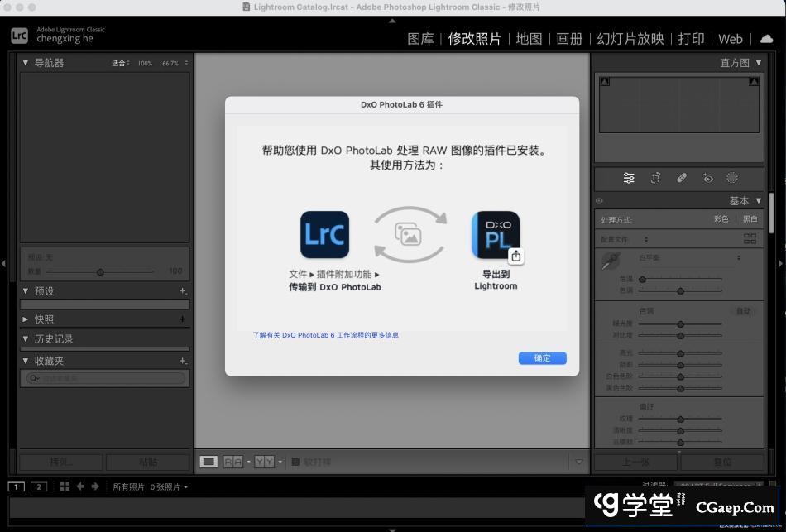Toggle the Basic panel eye switch
Screen dimensions: 786x532
[x=600, y=201]
